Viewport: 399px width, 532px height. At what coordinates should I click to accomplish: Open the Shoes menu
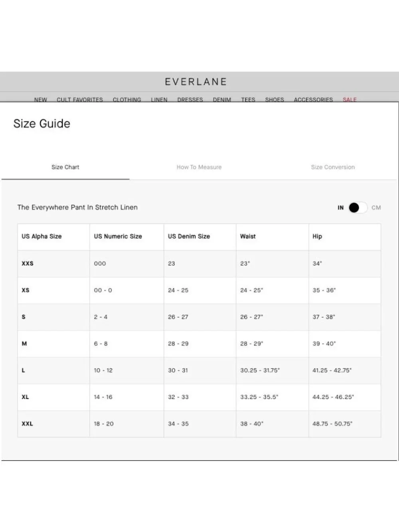(275, 99)
